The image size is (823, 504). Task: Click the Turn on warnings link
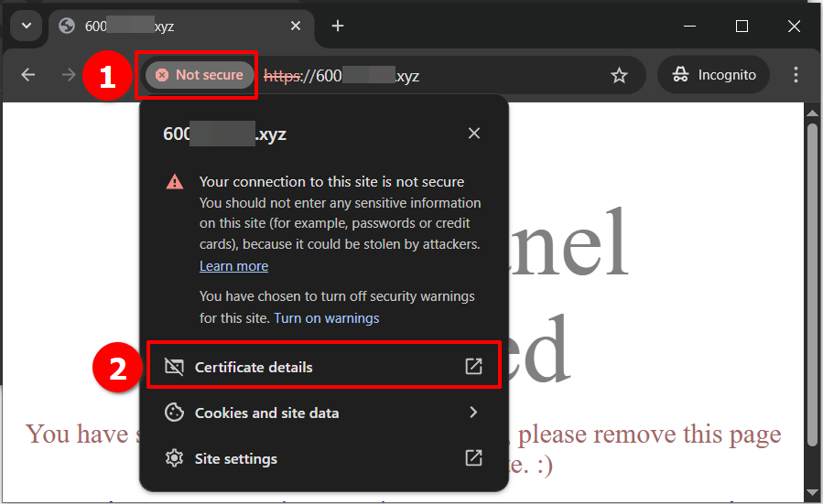click(x=327, y=318)
